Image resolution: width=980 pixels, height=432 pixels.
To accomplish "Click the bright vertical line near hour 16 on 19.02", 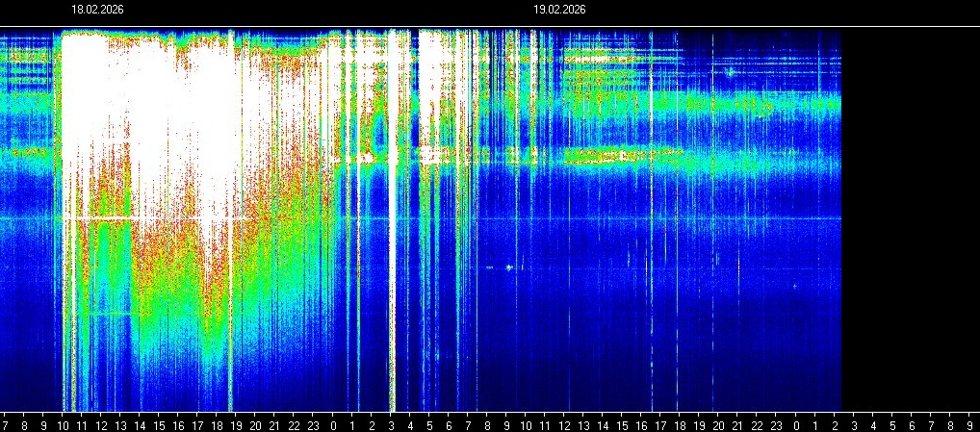I will pyautogui.click(x=651, y=192).
